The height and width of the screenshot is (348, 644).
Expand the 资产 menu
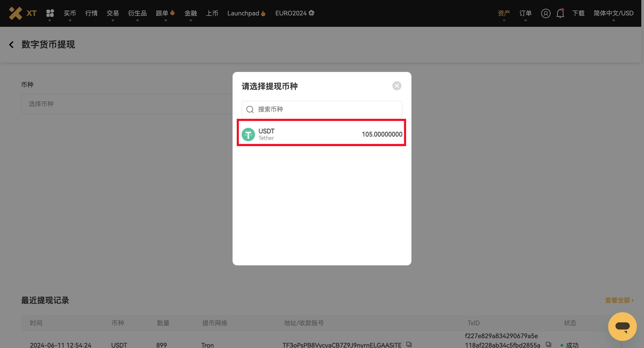[x=504, y=13]
